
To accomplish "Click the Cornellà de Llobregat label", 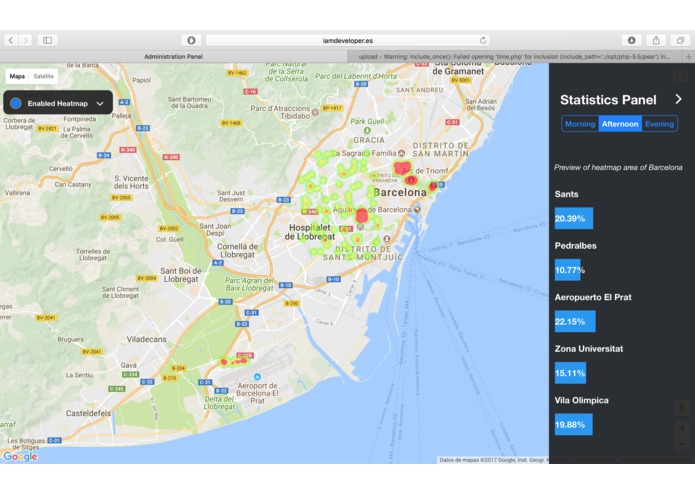I will pyautogui.click(x=237, y=250).
